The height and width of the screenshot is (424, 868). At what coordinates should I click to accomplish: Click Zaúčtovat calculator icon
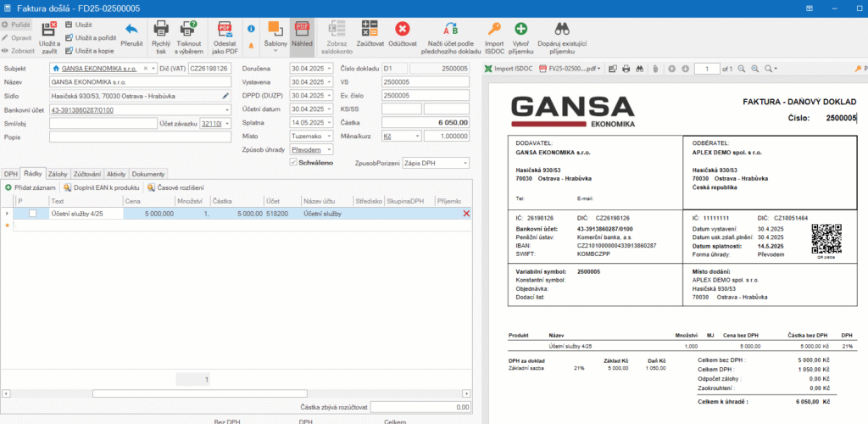click(x=370, y=29)
